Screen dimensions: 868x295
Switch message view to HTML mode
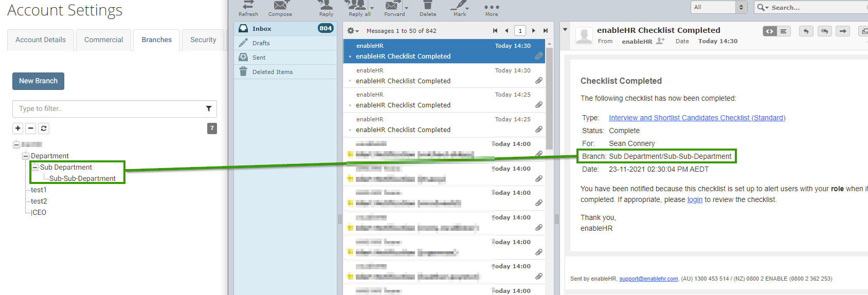pos(769,31)
